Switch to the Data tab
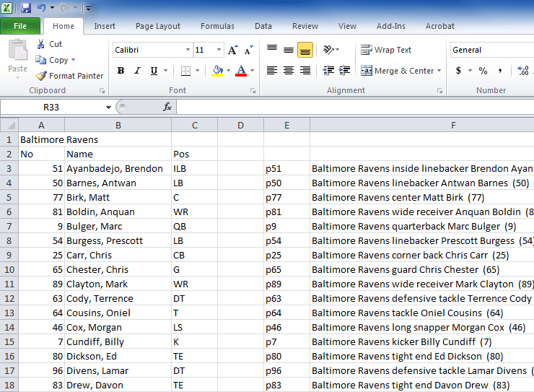The image size is (534, 392). [x=263, y=26]
